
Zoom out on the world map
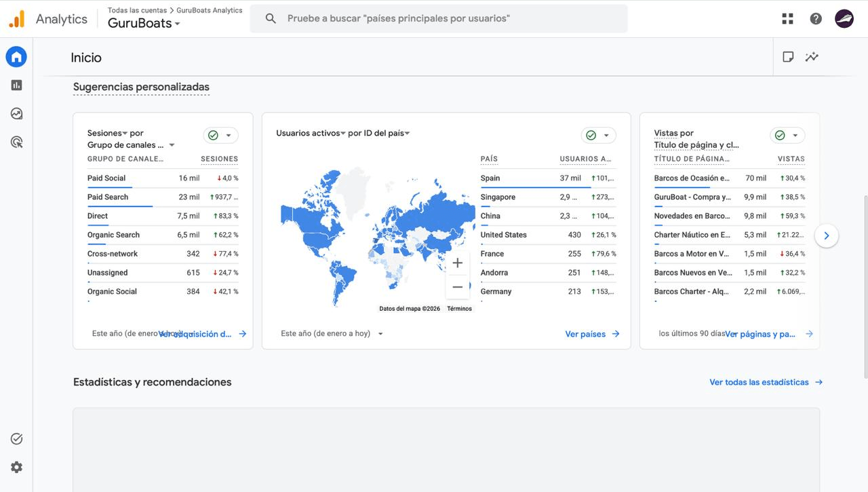[458, 287]
